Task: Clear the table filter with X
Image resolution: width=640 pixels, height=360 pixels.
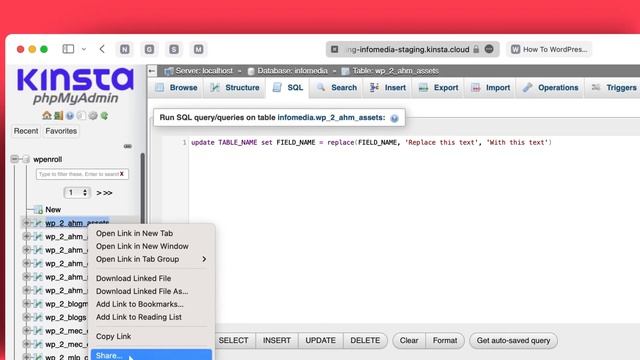Action: 122,174
